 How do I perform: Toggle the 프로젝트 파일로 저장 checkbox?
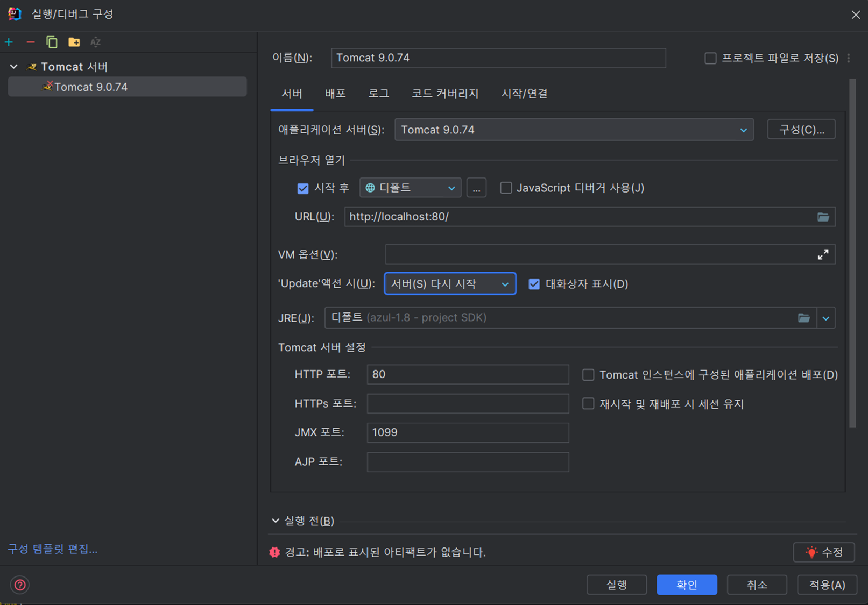point(710,58)
